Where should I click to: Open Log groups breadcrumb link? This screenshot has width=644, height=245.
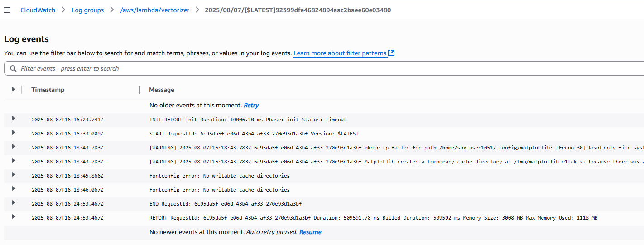coord(87,10)
